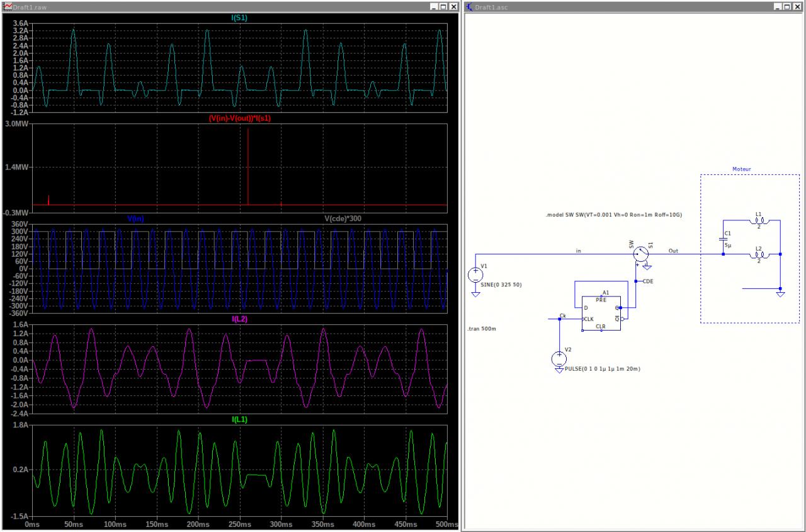
Task: Select the L1 inductor symbol
Action: 758,220
